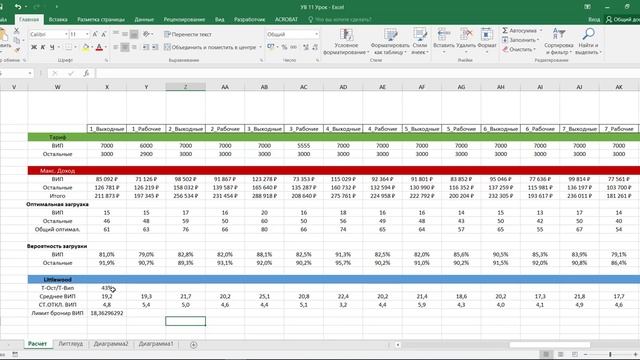Toggle Underline Ч formatting

coord(52,47)
